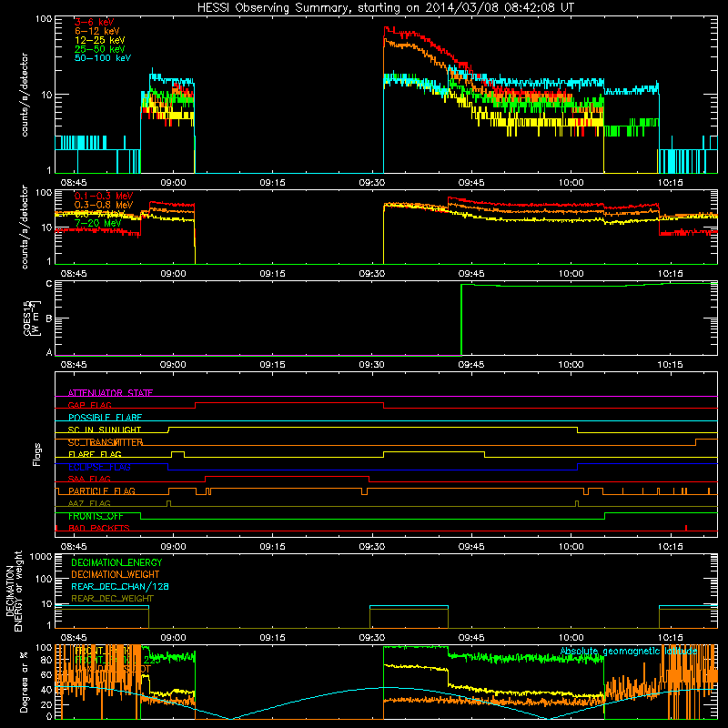This screenshot has width=728, height=728.
Task: Click the BAD_PACKETS flag label
Action: (99, 528)
